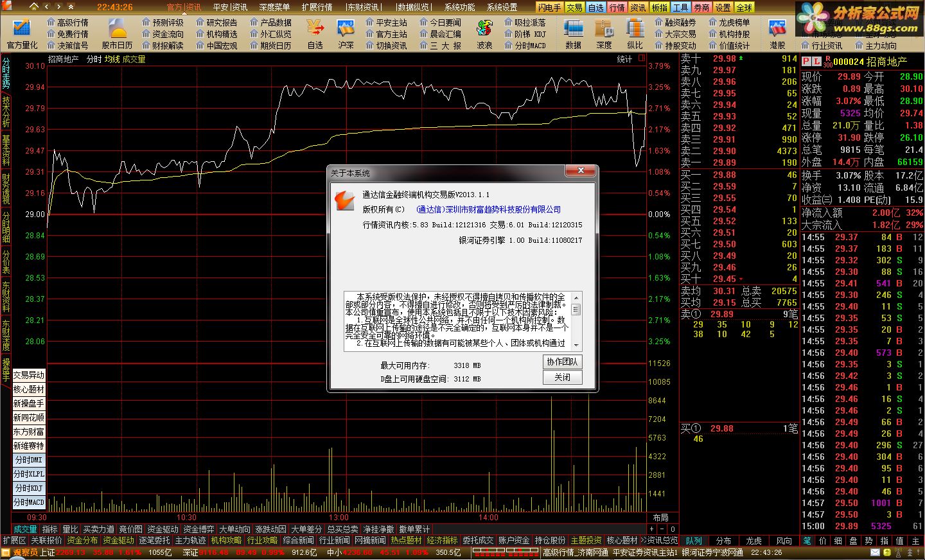Click the scroll-down arrow of the license text
Viewport: 925px width, 560px height.
576,344
